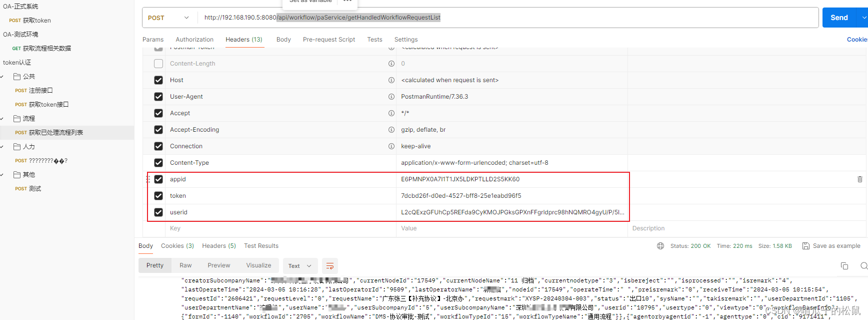
Task: Click the 公共 folder icon
Action: coord(17,77)
